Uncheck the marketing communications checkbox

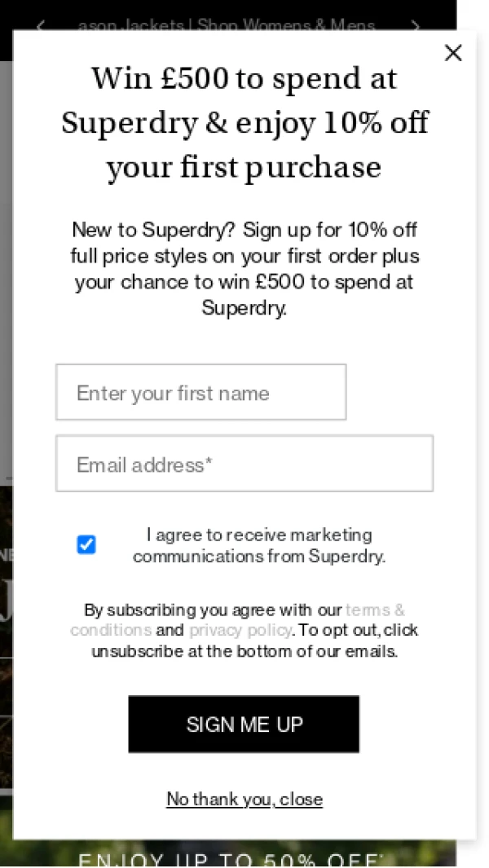[86, 544]
